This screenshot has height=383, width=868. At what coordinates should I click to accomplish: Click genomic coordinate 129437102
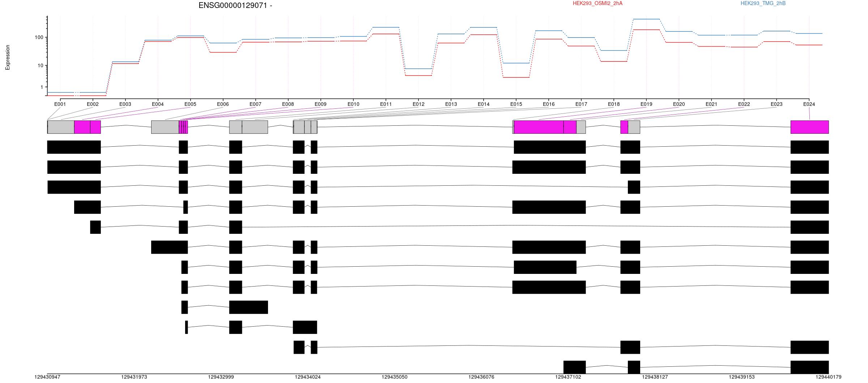pos(568,377)
